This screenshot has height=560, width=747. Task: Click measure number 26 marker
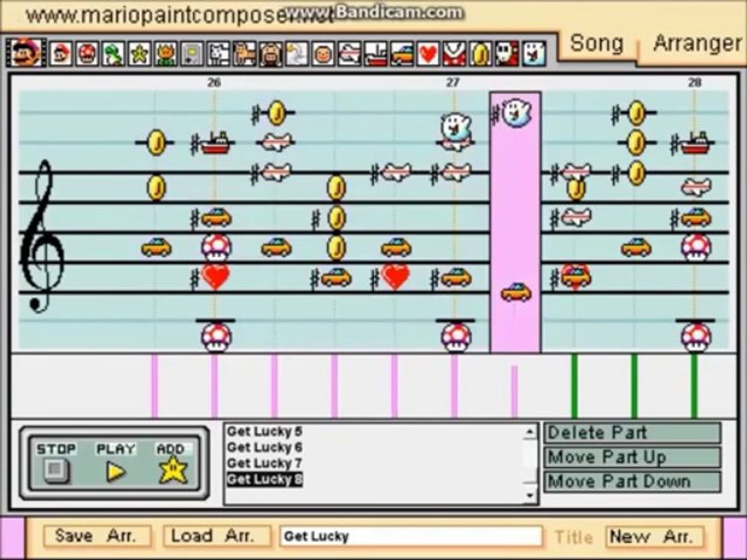[214, 82]
